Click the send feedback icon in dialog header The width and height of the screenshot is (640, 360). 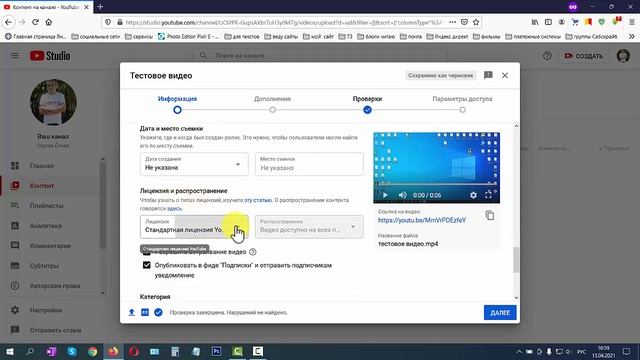tap(488, 75)
